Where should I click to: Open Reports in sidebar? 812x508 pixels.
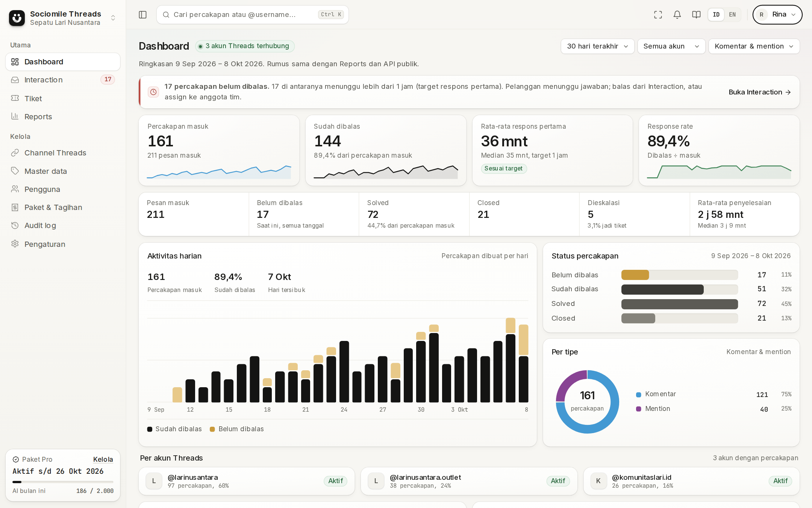click(x=63, y=116)
